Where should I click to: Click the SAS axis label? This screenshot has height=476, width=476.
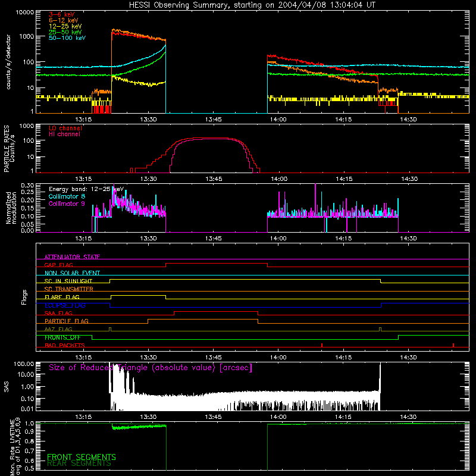[7, 386]
